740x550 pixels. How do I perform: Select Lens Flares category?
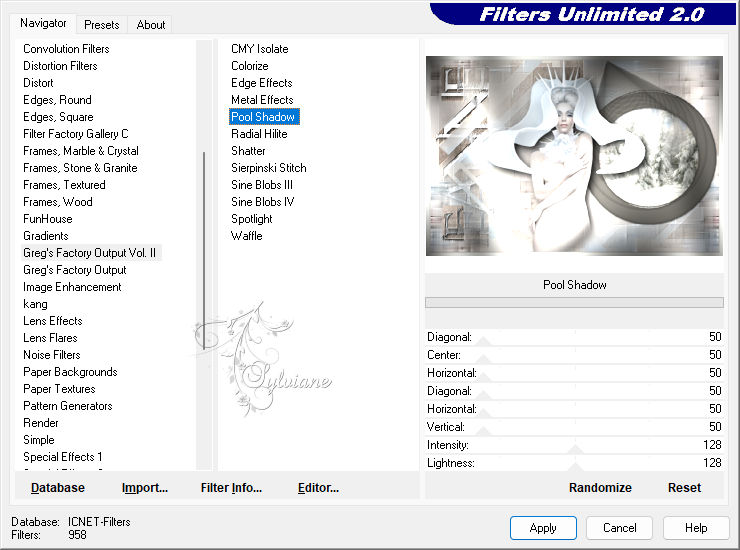[50, 338]
